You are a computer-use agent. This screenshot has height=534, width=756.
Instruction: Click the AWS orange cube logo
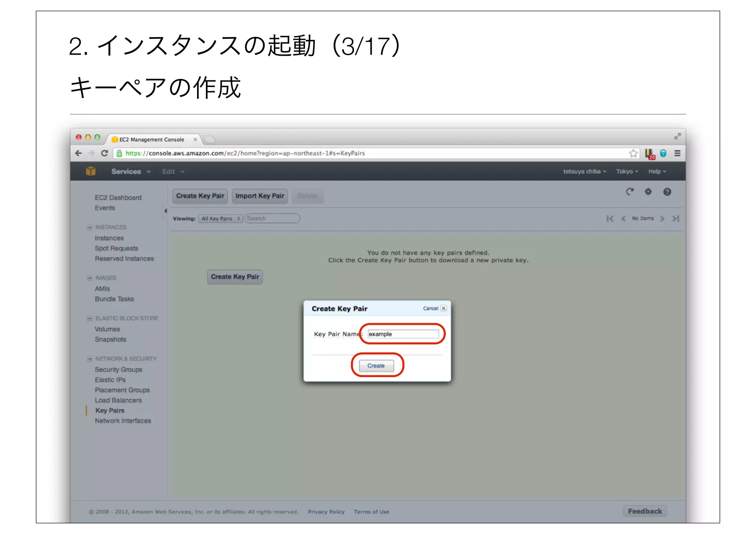tap(90, 171)
